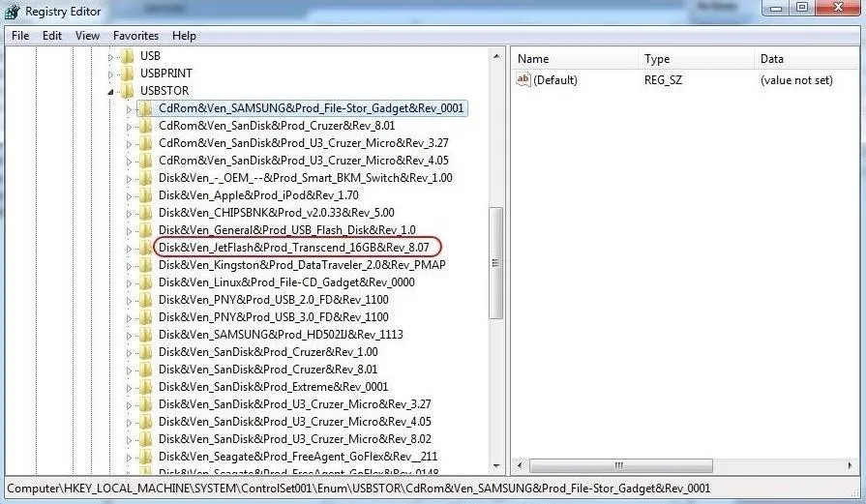Open the Help menu

pos(184,36)
